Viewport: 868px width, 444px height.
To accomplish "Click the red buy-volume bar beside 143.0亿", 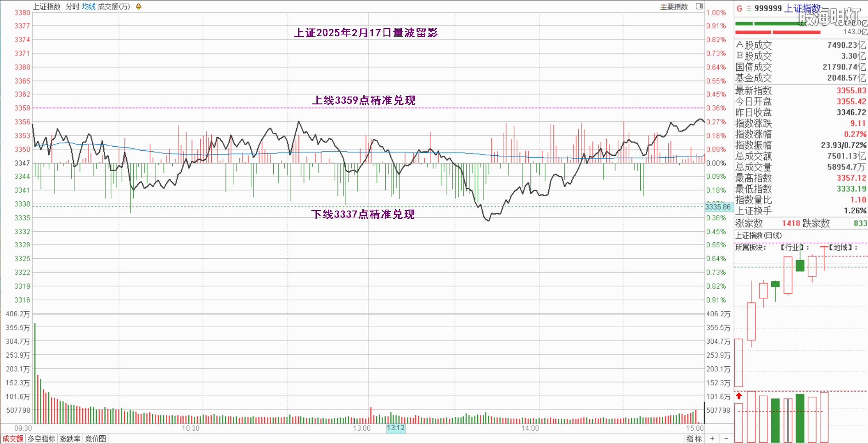I will [x=778, y=32].
